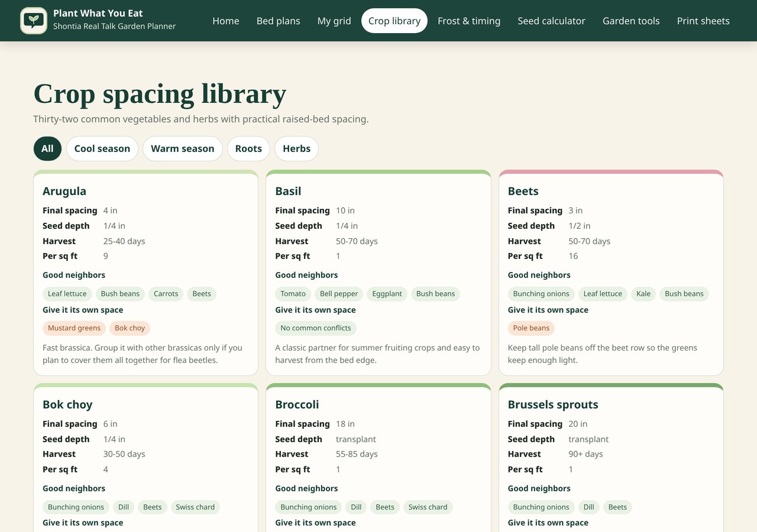Click the Broccoli card title

297,404
